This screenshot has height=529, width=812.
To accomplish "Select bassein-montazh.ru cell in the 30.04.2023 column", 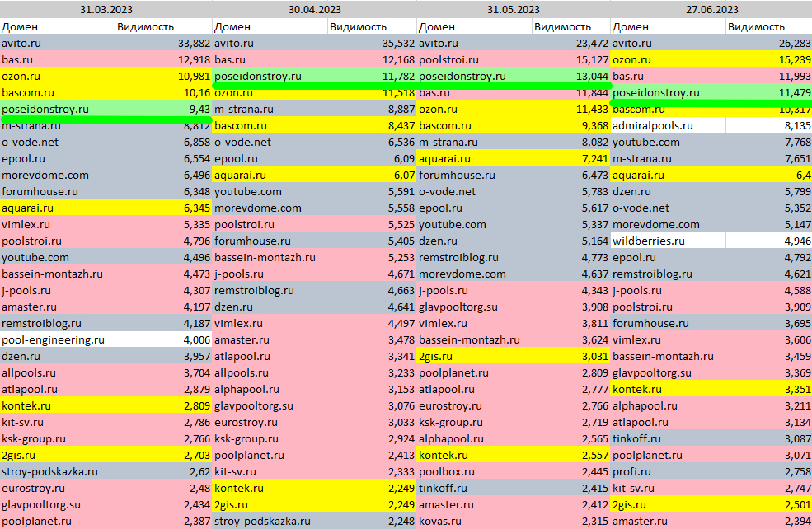I will [270, 257].
